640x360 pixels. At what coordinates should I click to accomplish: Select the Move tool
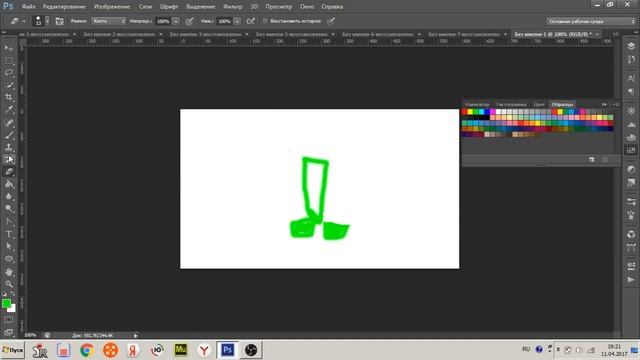coord(9,48)
